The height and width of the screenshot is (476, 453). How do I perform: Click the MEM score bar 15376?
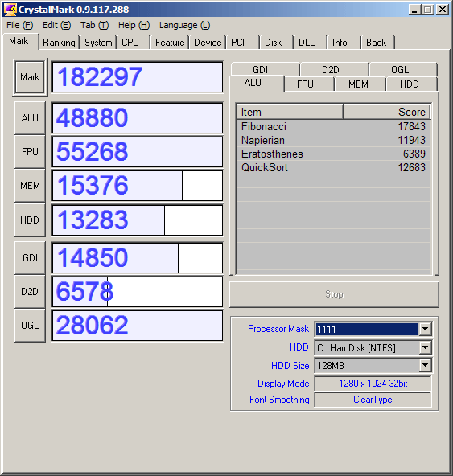138,186
